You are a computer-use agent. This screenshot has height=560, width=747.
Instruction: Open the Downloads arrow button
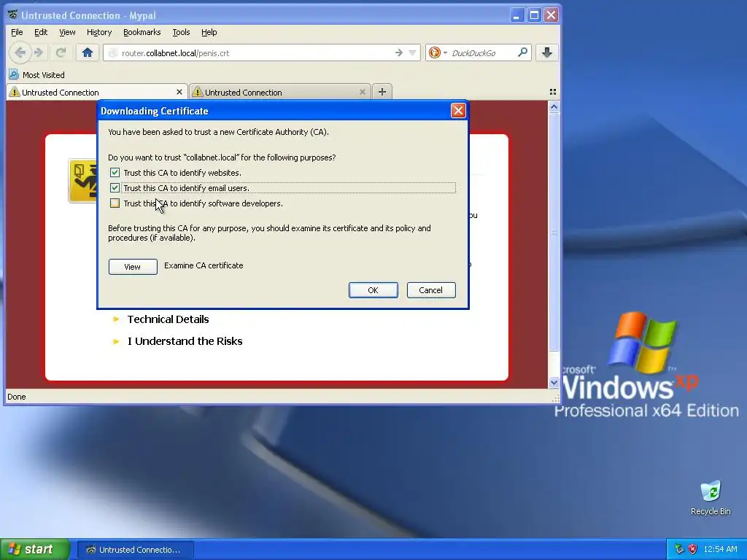[x=547, y=52]
